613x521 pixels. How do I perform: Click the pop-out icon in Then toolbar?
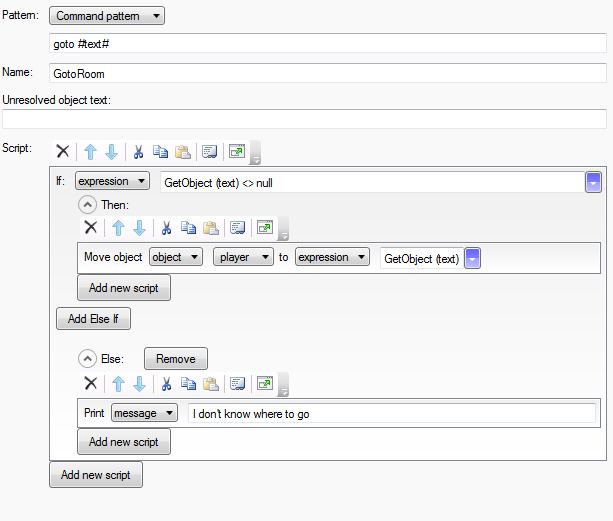click(264, 227)
